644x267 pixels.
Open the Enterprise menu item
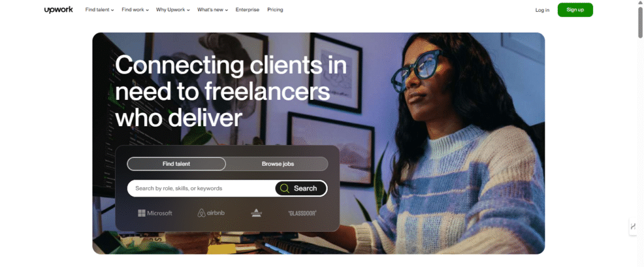[247, 9]
